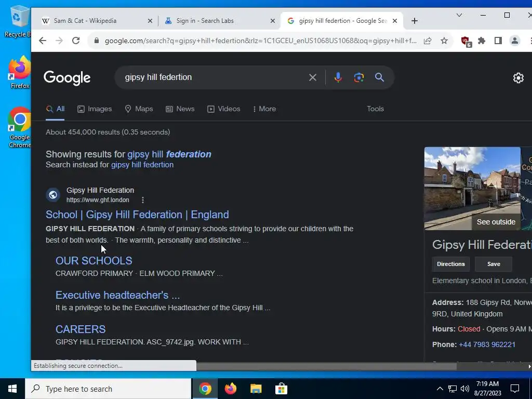Click the horizontal scrollbar at page bottom
The width and height of the screenshot is (532, 399).
click(x=326, y=366)
